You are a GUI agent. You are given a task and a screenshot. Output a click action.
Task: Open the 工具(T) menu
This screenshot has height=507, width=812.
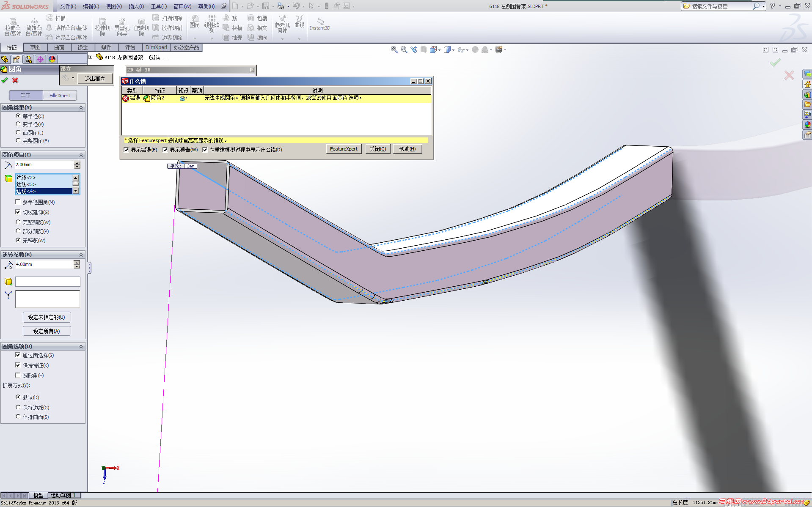159,6
